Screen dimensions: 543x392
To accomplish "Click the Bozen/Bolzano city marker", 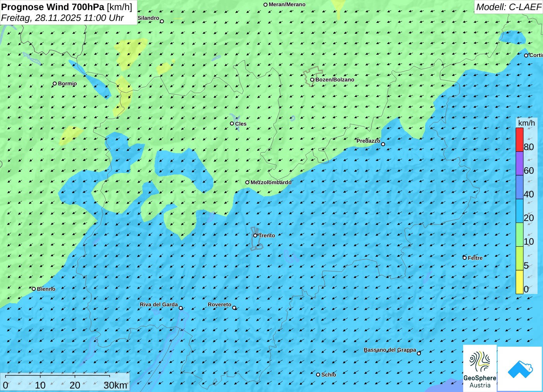I will pyautogui.click(x=312, y=79).
